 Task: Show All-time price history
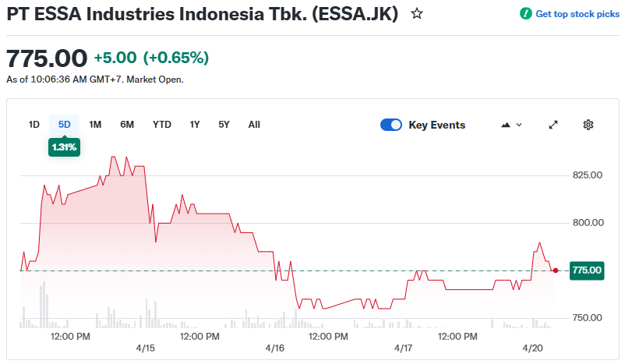(254, 125)
